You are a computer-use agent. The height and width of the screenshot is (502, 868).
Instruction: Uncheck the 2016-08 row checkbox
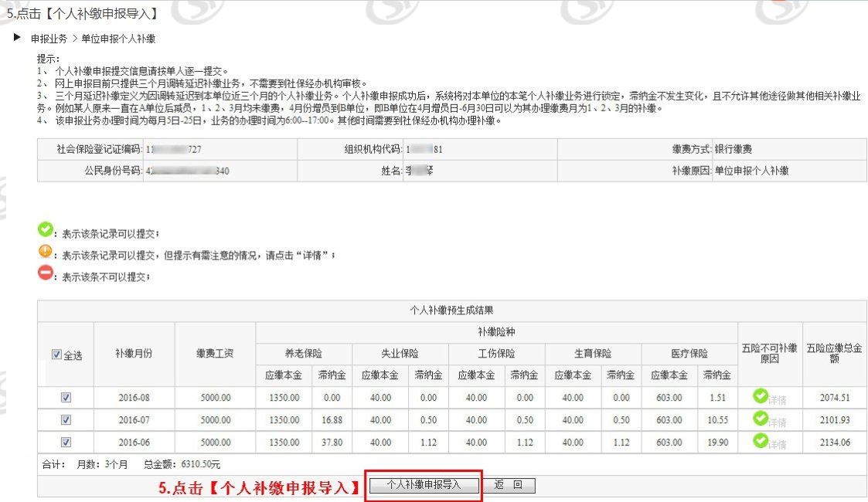pyautogui.click(x=66, y=398)
